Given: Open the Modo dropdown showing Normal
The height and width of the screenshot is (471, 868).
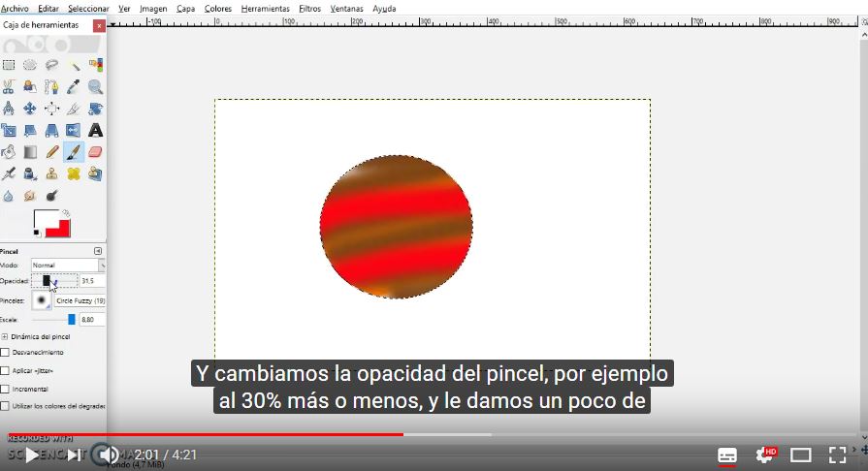Looking at the screenshot, I should coord(68,266).
